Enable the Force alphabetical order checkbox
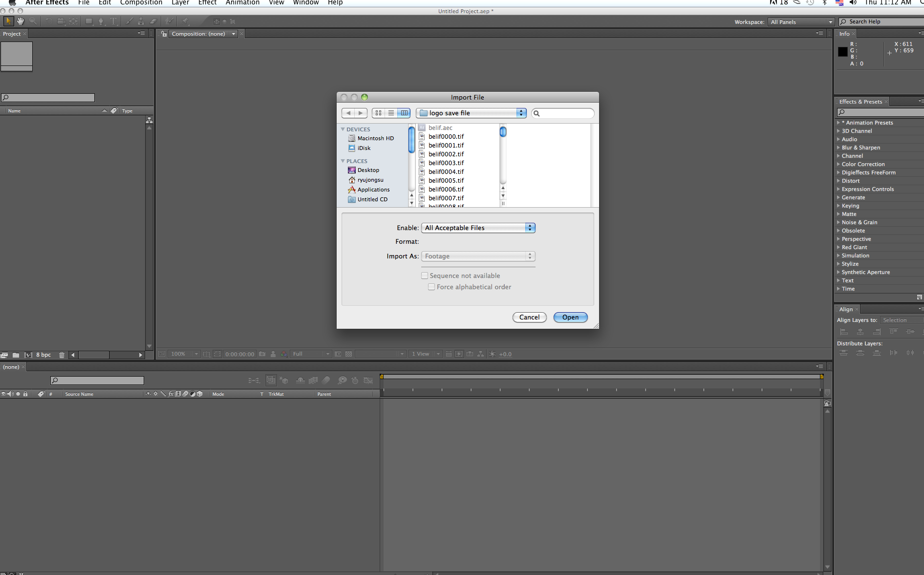Image resolution: width=924 pixels, height=575 pixels. click(x=431, y=287)
